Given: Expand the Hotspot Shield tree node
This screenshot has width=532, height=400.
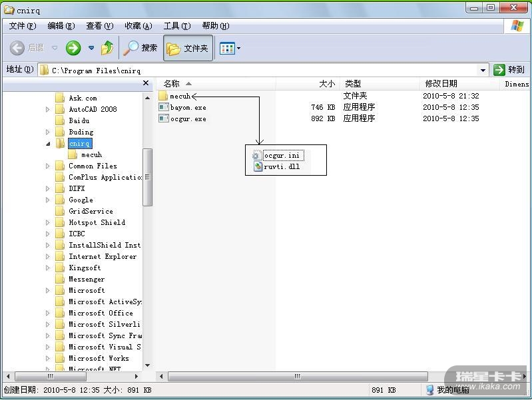Looking at the screenshot, I should coord(47,222).
